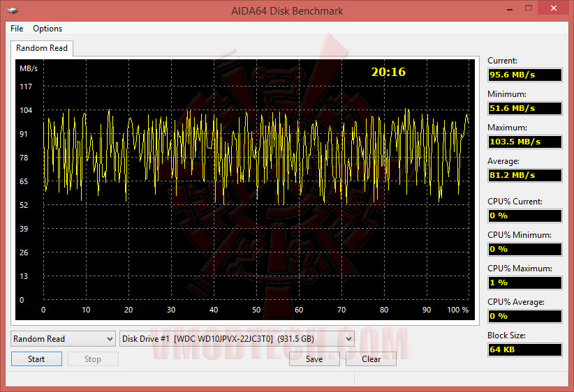Expand the Random Read test type dropdown
574x392 pixels.
tap(63, 338)
